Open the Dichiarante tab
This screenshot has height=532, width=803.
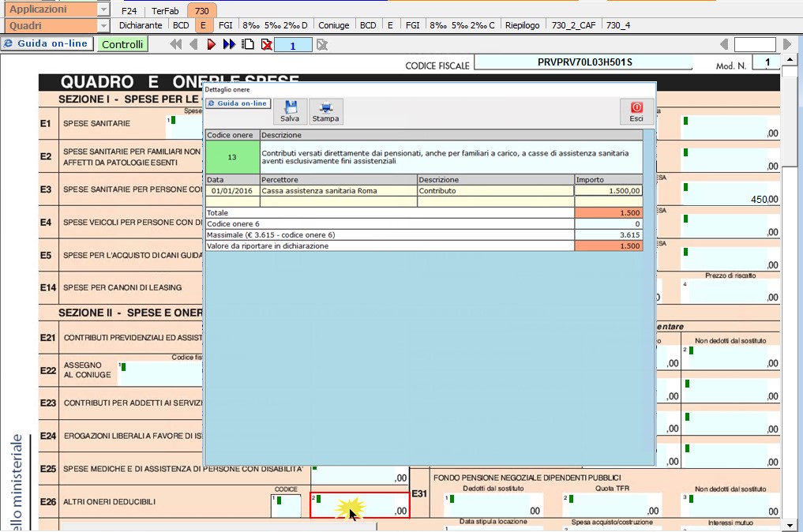[141, 25]
